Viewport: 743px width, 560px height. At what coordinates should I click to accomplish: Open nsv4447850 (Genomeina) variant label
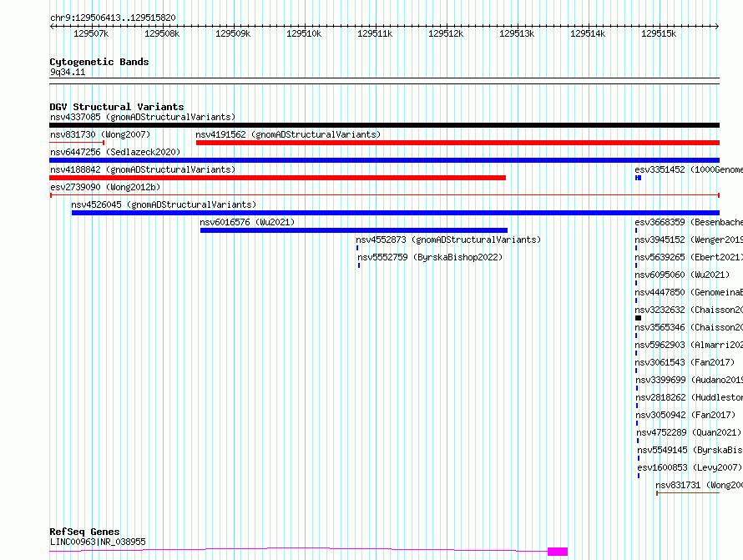tap(689, 292)
